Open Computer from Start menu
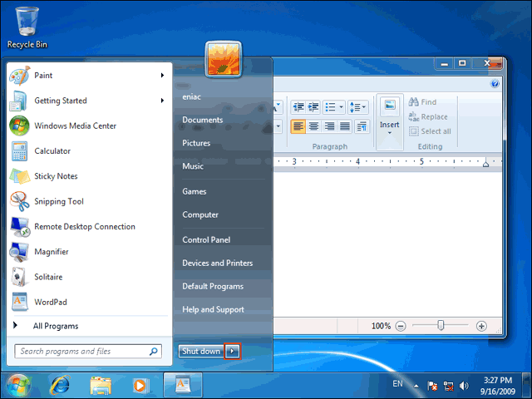The height and width of the screenshot is (399, 532). click(200, 214)
